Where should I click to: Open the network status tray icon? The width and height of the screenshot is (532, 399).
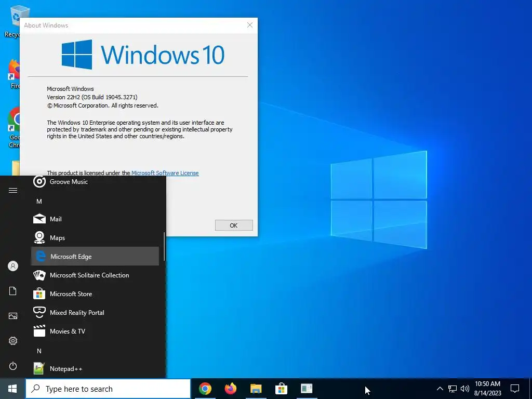click(453, 389)
